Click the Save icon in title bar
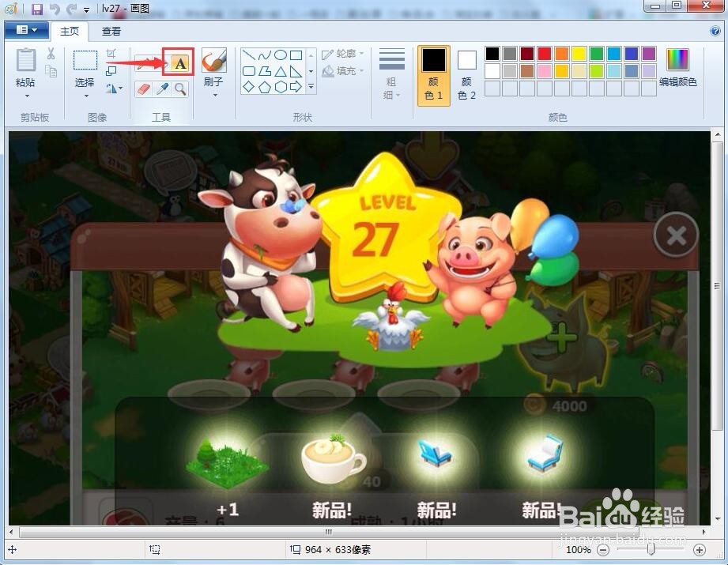Viewport: 728px width, 565px height. pyautogui.click(x=36, y=9)
